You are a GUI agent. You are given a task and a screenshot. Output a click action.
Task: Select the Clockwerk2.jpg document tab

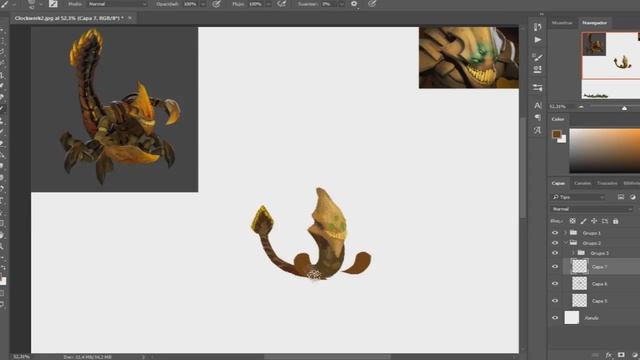[x=69, y=18]
